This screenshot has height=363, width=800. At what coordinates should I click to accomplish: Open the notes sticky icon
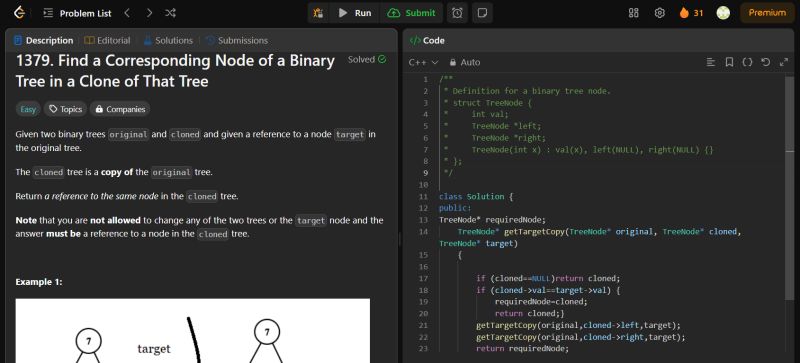[x=482, y=13]
